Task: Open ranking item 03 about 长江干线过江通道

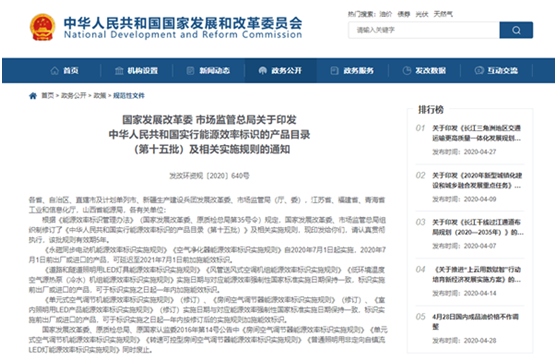Action: pos(478,227)
